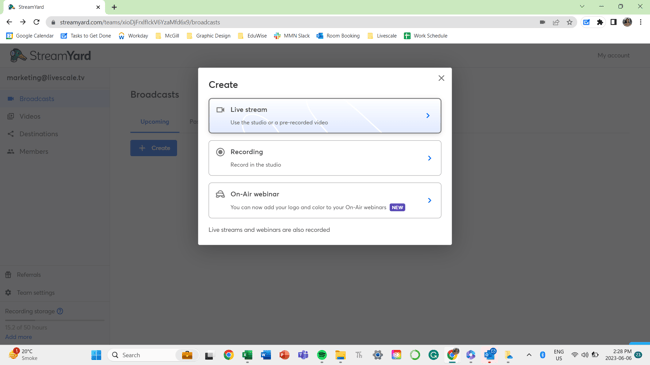
Task: Click the On-Air webinar icon
Action: tap(220, 194)
